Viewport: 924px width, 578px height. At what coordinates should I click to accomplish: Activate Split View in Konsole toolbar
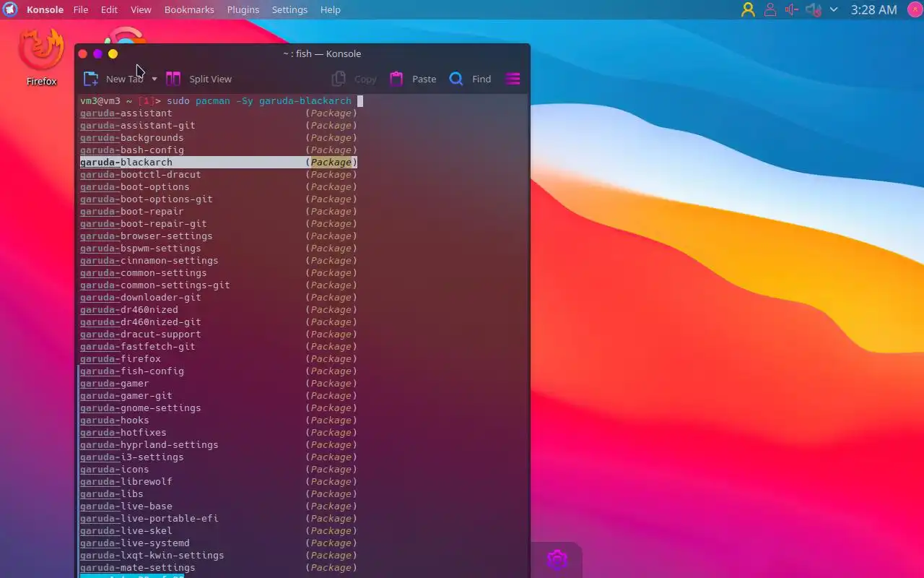click(x=199, y=79)
